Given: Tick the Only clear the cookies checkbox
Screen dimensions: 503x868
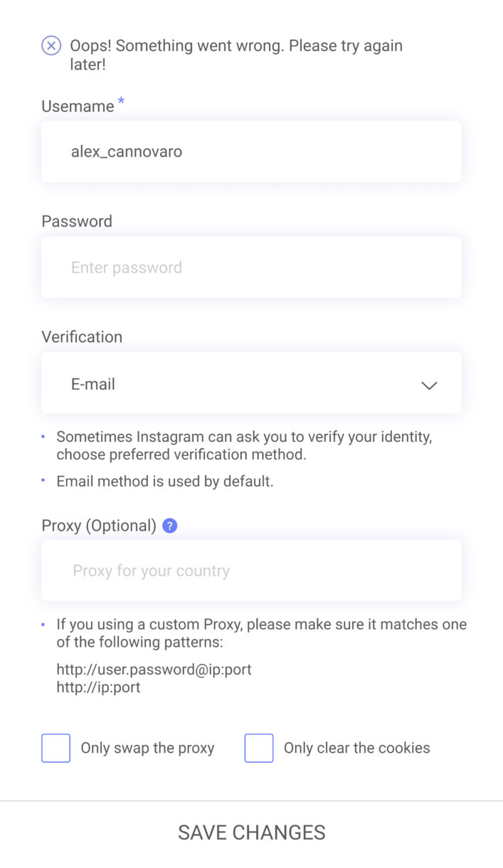Looking at the screenshot, I should pyautogui.click(x=259, y=748).
